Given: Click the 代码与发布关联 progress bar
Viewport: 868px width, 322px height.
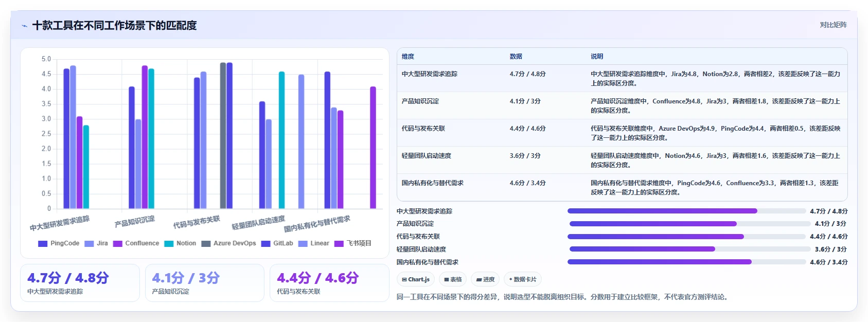Looking at the screenshot, I should 686,237.
